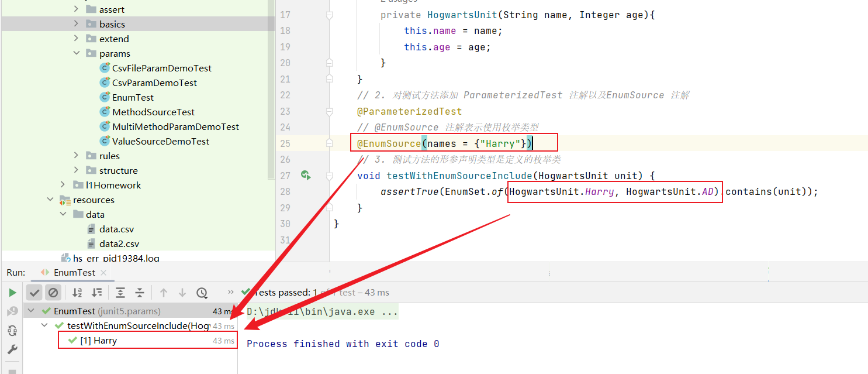Select the EnumTest run tab
The image size is (868, 374).
pyautogui.click(x=74, y=272)
